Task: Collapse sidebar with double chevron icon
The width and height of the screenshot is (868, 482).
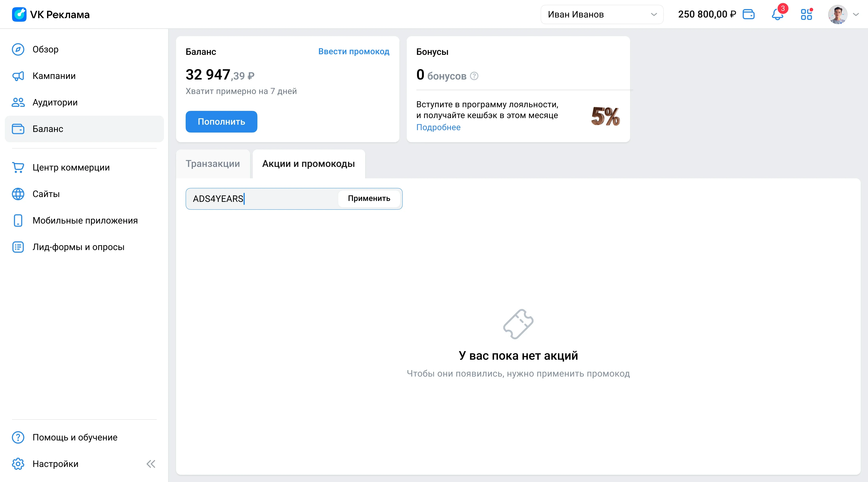Action: 151,464
